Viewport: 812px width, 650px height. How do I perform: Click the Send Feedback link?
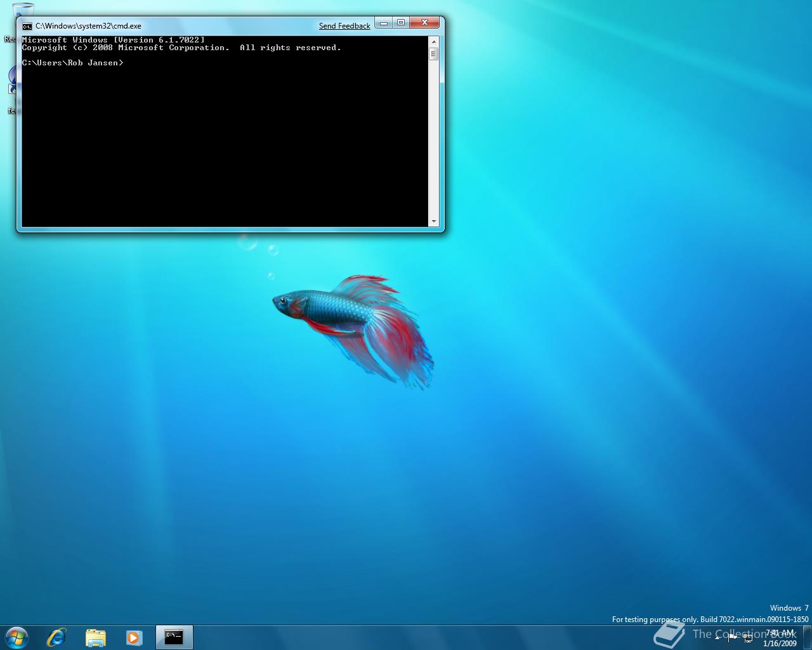(344, 26)
